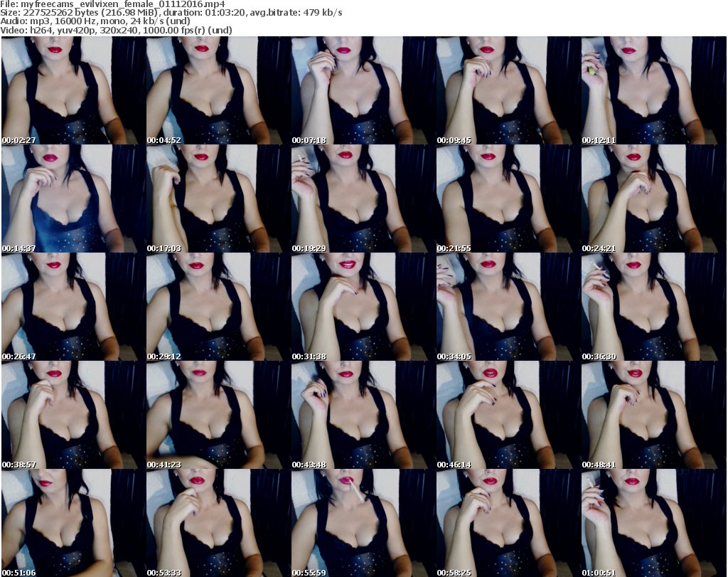Open the frame at 00:34:05
Screen dimensions: 728x577
[508, 307]
